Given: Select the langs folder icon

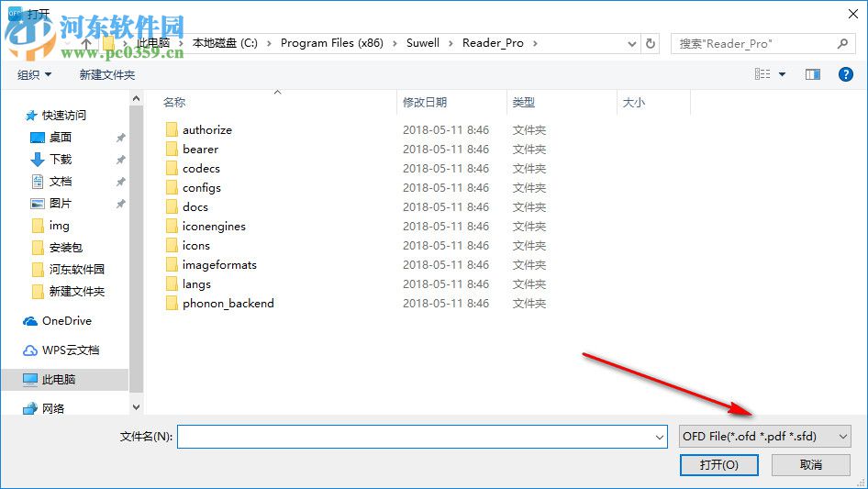Looking at the screenshot, I should click(x=172, y=284).
